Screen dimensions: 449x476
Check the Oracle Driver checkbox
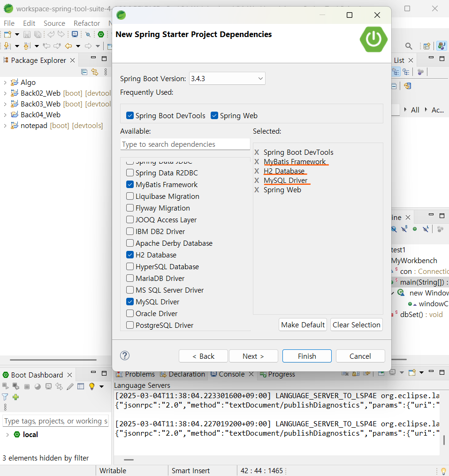(129, 313)
